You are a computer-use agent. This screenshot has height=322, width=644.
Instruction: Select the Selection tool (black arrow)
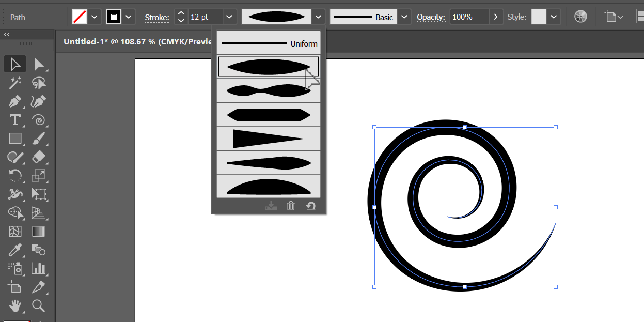click(15, 65)
